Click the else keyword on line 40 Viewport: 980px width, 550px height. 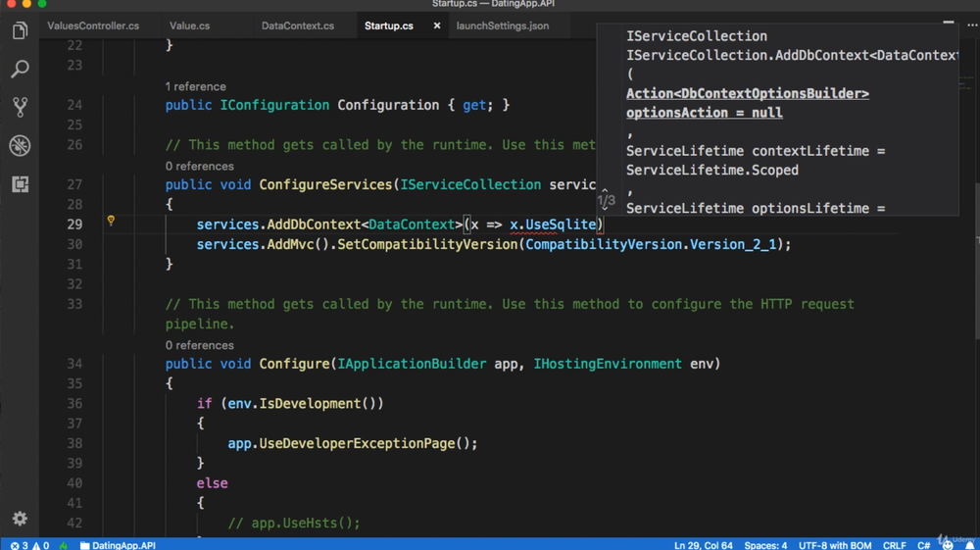212,483
